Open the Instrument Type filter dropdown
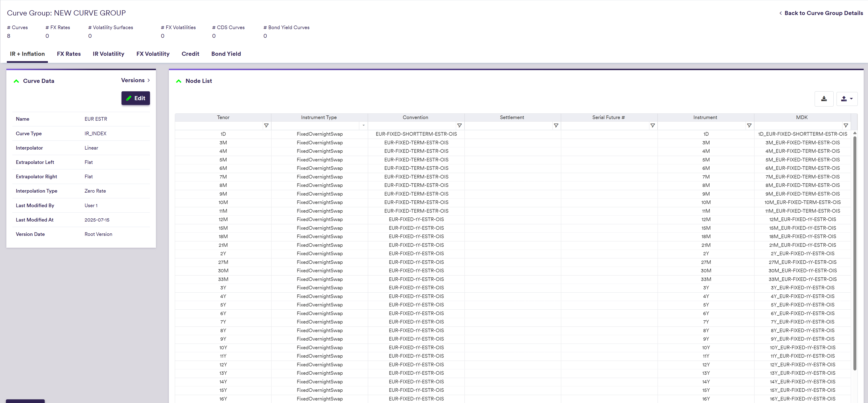Viewport: 868px width, 403px height. 363,126
